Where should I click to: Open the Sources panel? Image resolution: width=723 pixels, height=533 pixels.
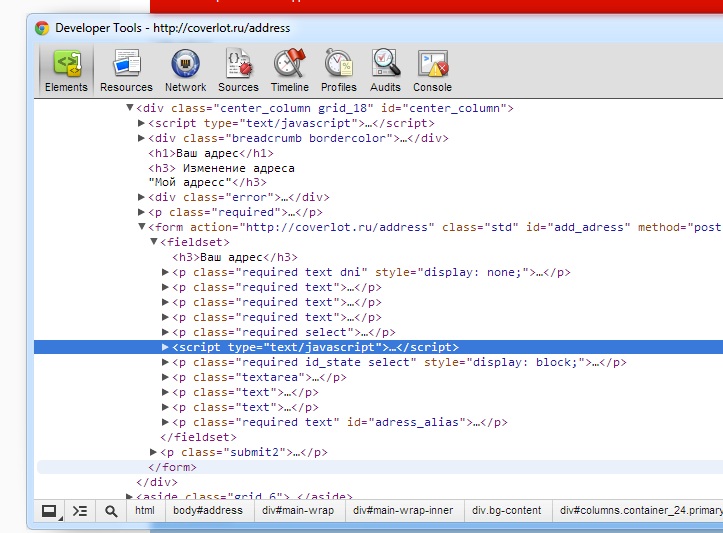[238, 70]
